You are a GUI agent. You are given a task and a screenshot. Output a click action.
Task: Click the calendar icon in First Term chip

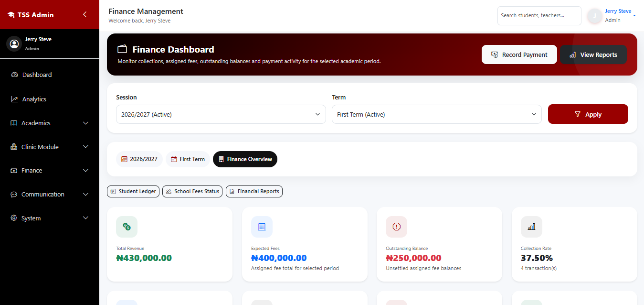[174, 159]
